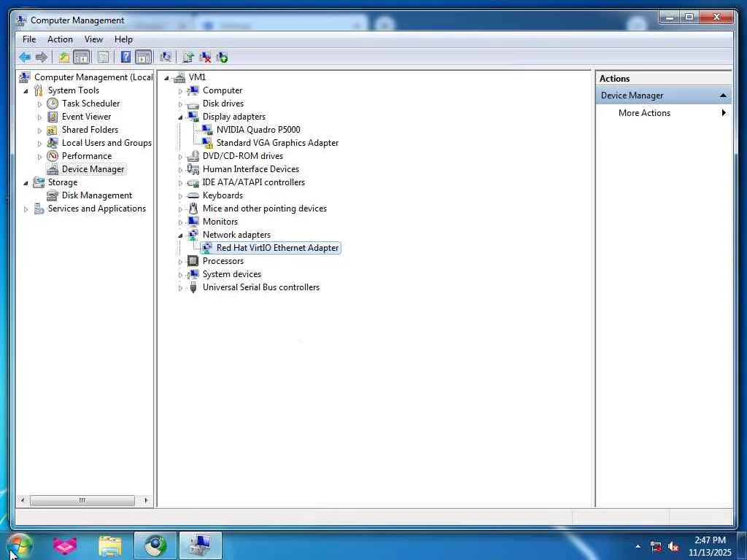Open the File menu

[x=29, y=39]
